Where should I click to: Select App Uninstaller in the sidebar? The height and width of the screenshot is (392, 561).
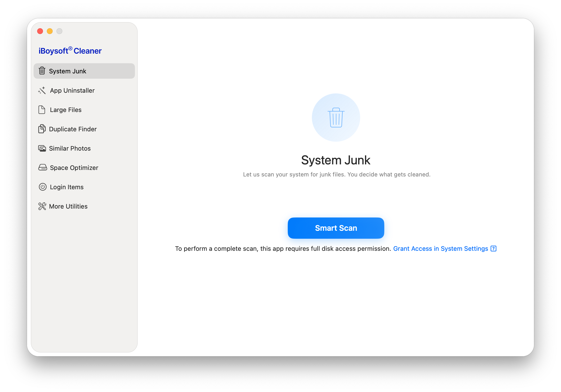tap(72, 91)
